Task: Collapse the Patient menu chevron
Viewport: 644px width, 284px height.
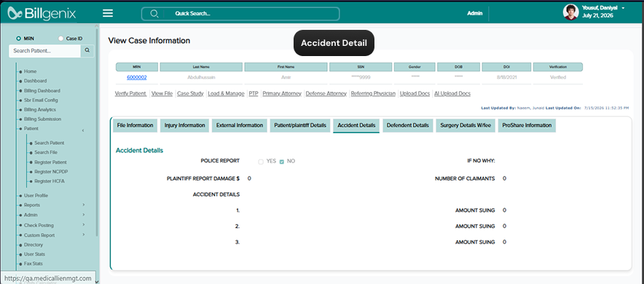Action: point(83,130)
